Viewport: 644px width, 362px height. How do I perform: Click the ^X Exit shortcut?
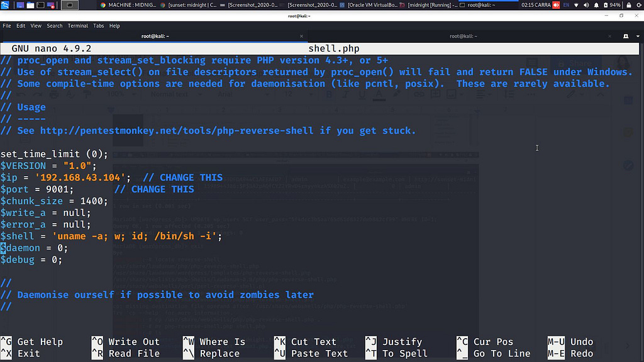(21, 353)
